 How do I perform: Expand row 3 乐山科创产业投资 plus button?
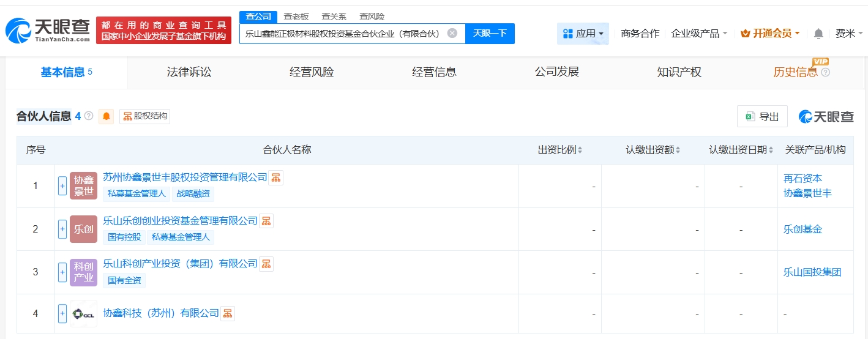pyautogui.click(x=62, y=272)
